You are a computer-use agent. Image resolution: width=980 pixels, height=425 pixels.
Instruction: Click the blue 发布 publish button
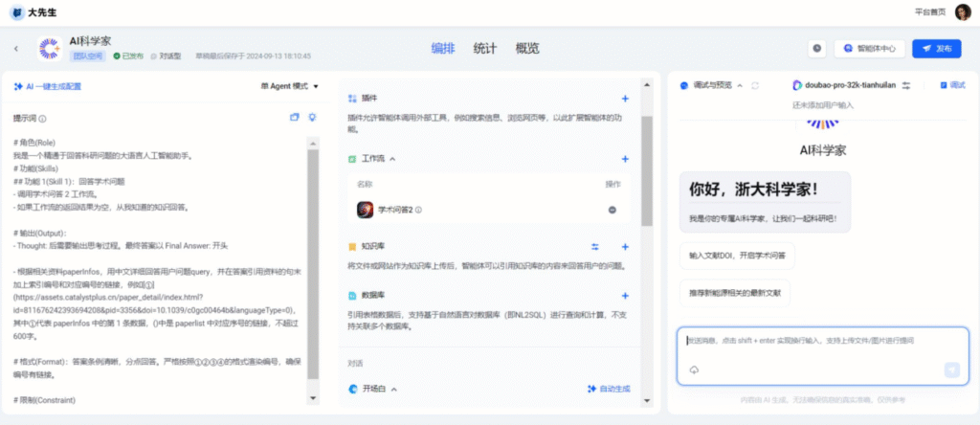click(x=936, y=48)
